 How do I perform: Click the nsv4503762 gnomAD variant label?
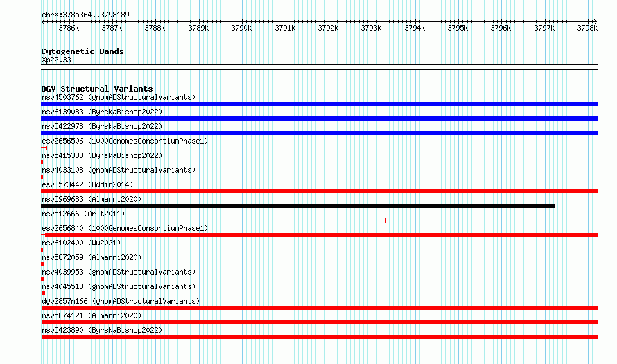click(x=119, y=97)
